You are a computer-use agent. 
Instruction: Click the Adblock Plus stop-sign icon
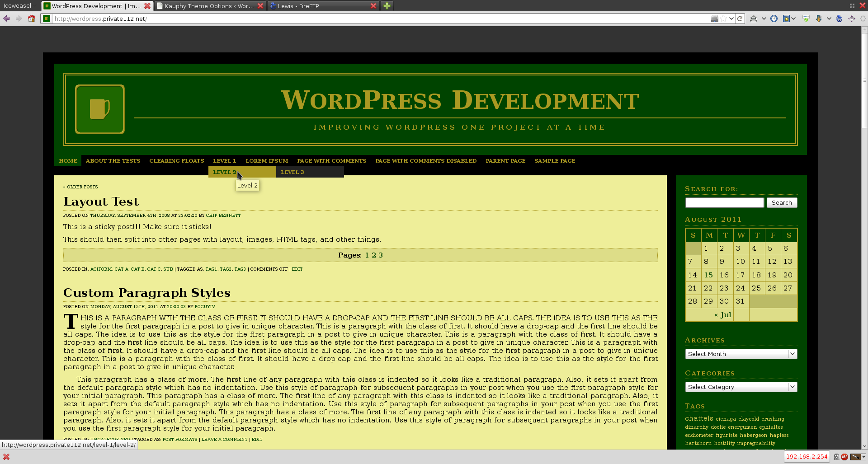point(844,457)
